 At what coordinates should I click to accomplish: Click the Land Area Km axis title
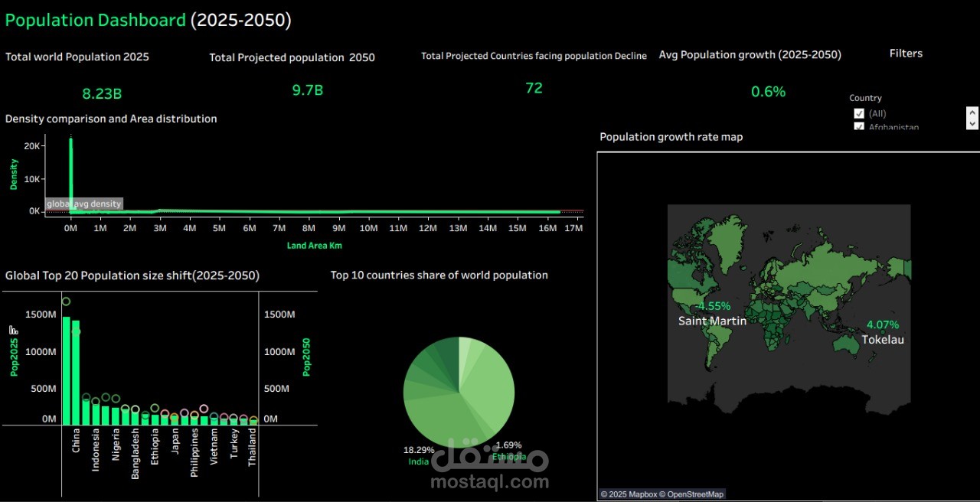point(315,246)
